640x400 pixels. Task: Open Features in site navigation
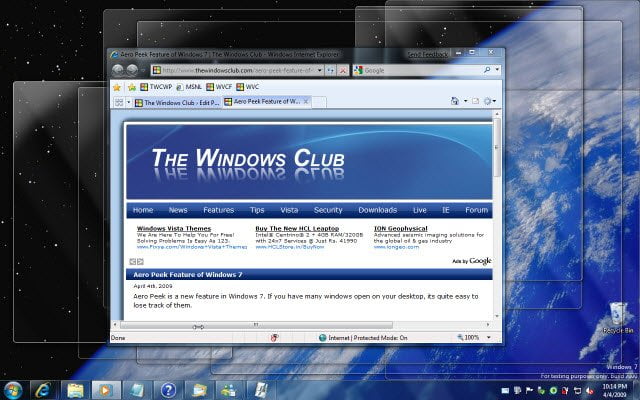219,210
